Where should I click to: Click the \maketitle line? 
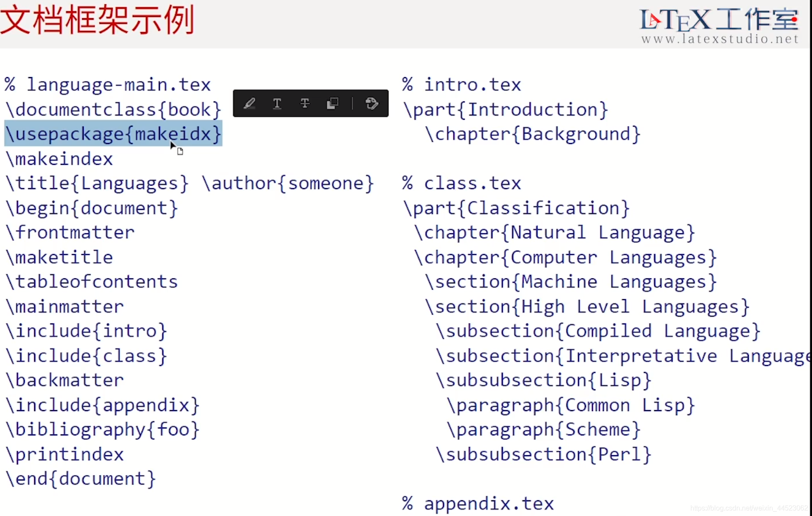point(59,257)
